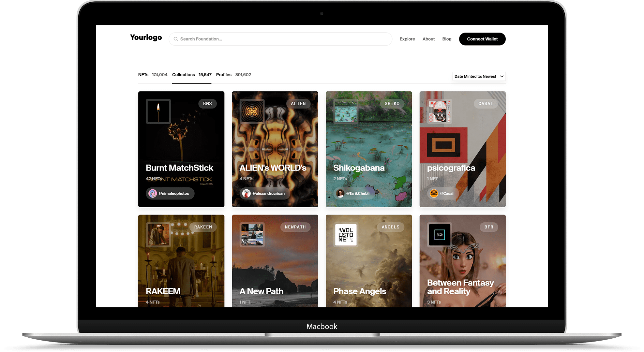Click the Connect Wallet button
The image size is (644, 352).
(x=483, y=38)
